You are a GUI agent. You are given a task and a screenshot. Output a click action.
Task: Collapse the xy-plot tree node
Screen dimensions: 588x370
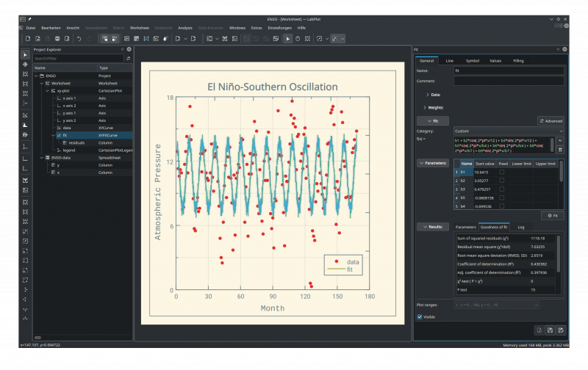48,90
